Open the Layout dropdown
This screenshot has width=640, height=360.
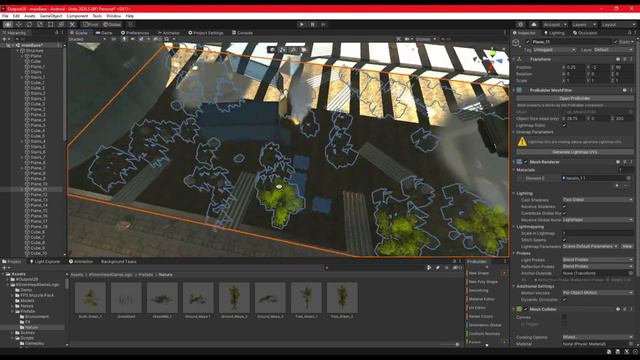[x=618, y=24]
